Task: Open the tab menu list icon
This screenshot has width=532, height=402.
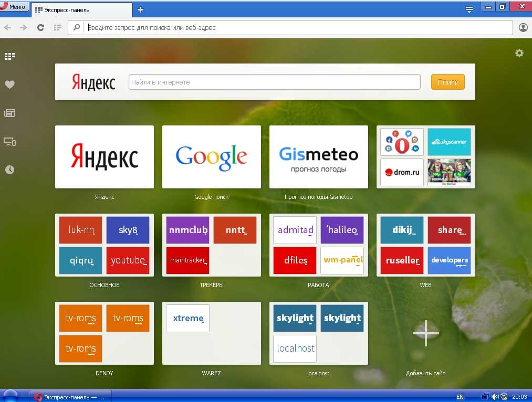Action: click(469, 10)
